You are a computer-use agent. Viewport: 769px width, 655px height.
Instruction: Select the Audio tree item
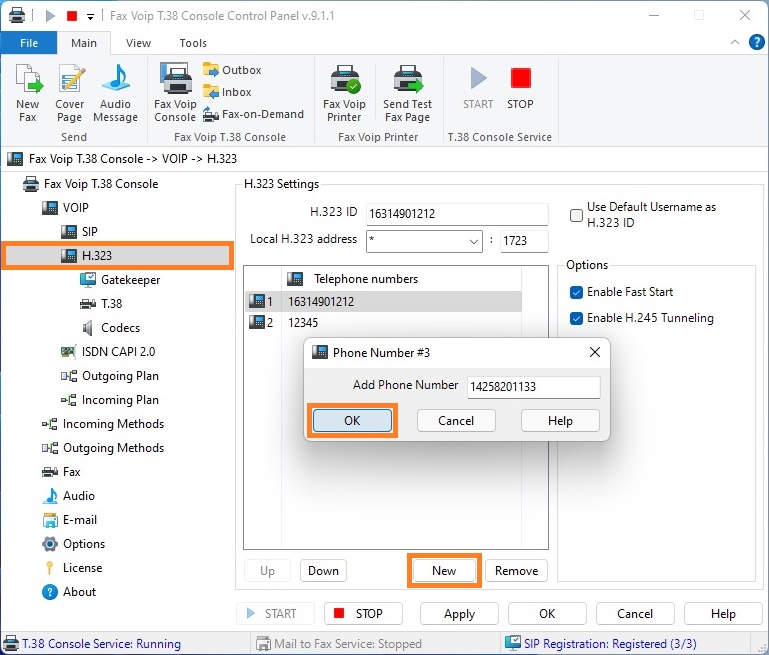click(69, 496)
